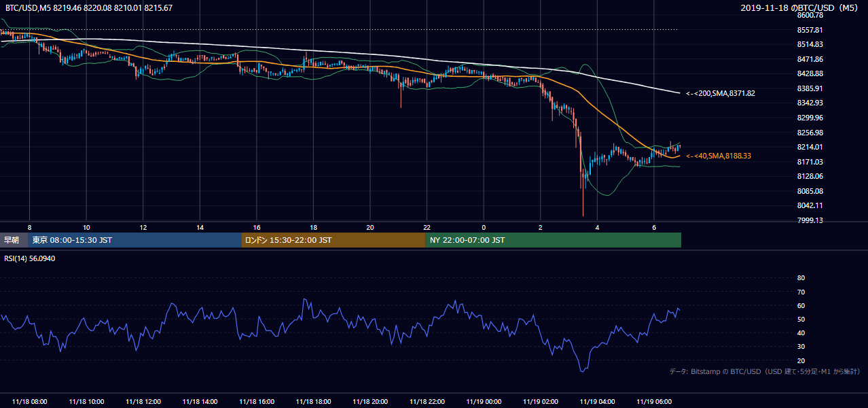
Task: Click the 7999.13 bottom price axis label
Action: pos(810,220)
